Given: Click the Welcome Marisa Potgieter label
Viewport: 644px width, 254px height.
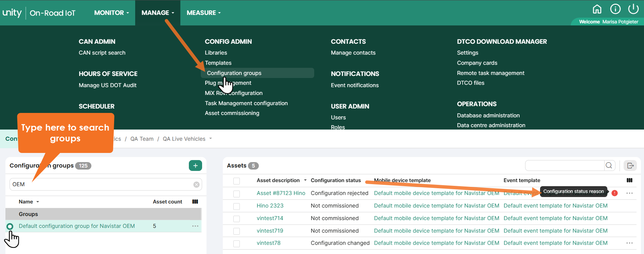Looking at the screenshot, I should [608, 22].
